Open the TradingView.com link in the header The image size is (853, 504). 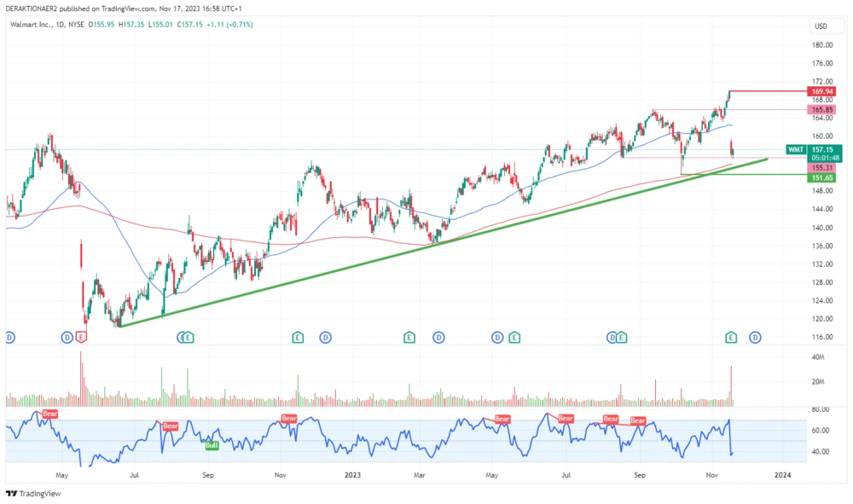point(125,8)
